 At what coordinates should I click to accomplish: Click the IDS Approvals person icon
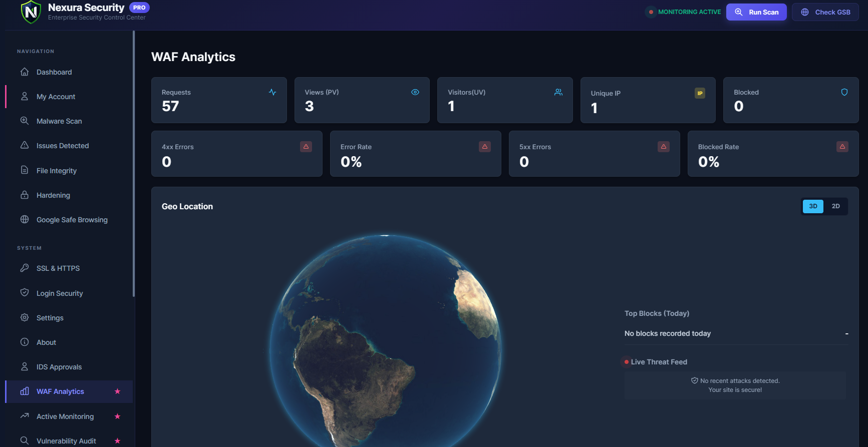tap(25, 366)
